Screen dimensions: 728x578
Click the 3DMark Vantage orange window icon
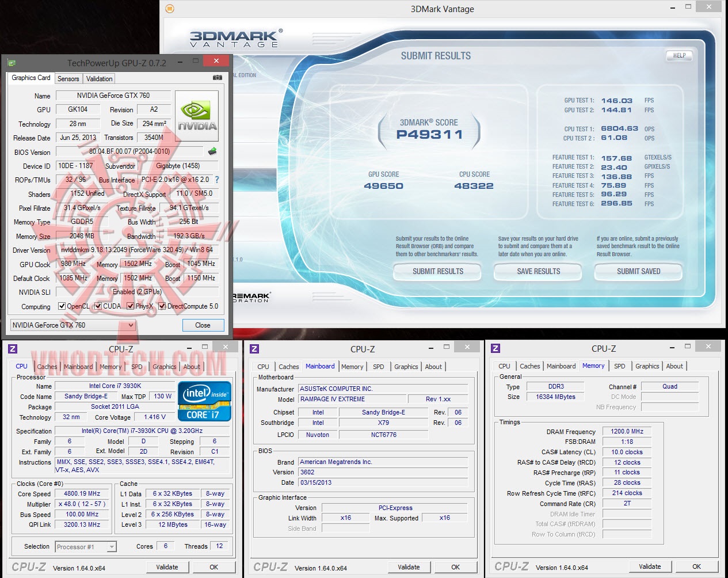[169, 9]
